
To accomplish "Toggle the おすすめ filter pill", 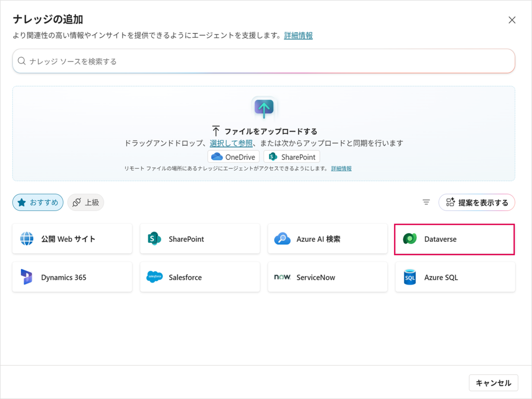I will (x=38, y=202).
